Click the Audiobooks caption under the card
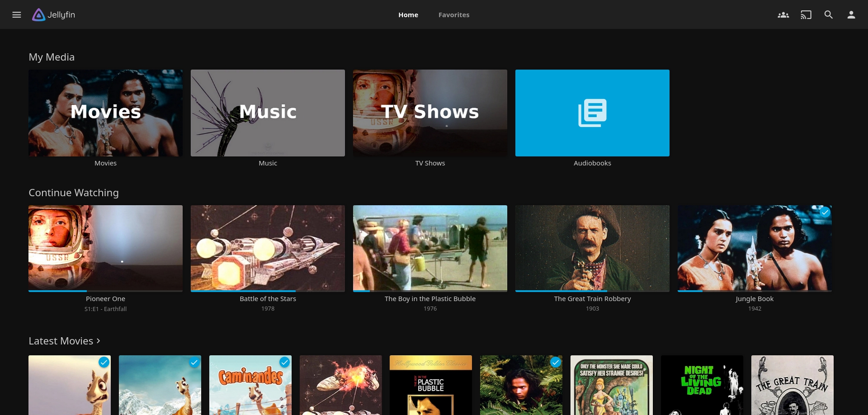The width and height of the screenshot is (868, 415). (x=592, y=163)
